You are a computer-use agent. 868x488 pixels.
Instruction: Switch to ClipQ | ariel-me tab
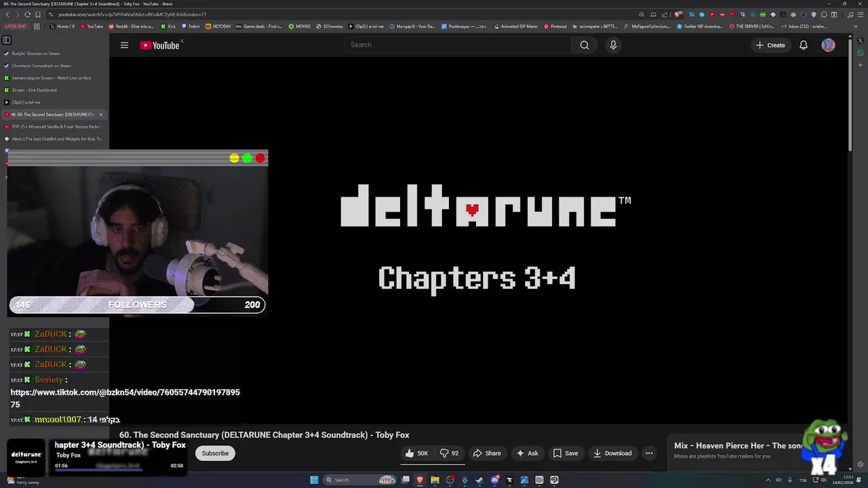pyautogui.click(x=54, y=102)
